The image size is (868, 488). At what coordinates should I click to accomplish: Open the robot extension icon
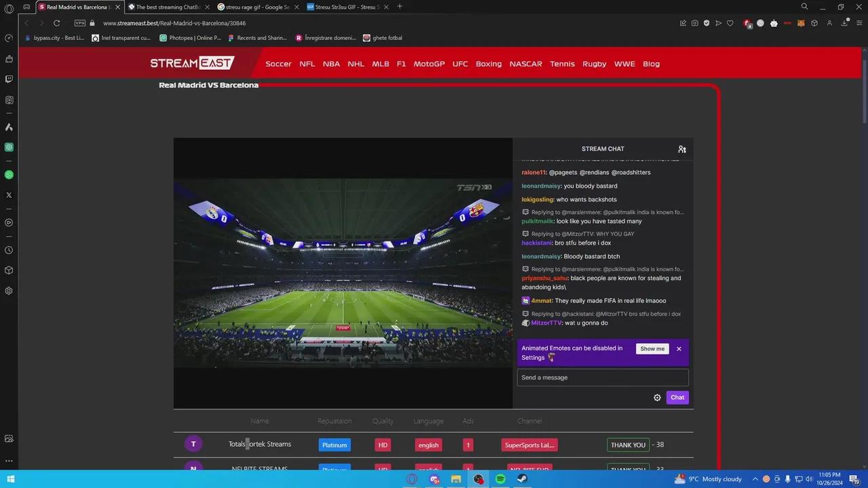pyautogui.click(x=774, y=23)
